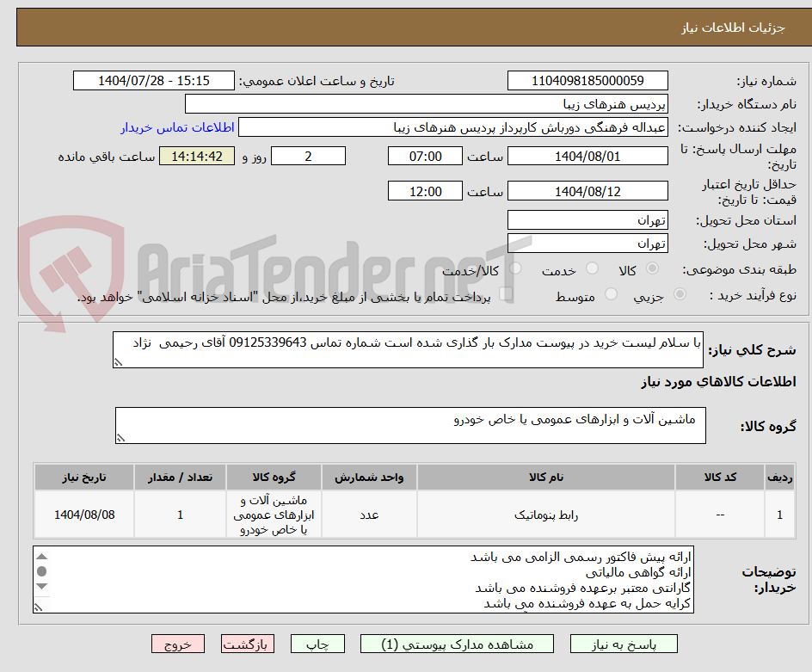Click the remaining time 14:14:42 display
This screenshot has width=812, height=672.
pos(197,156)
